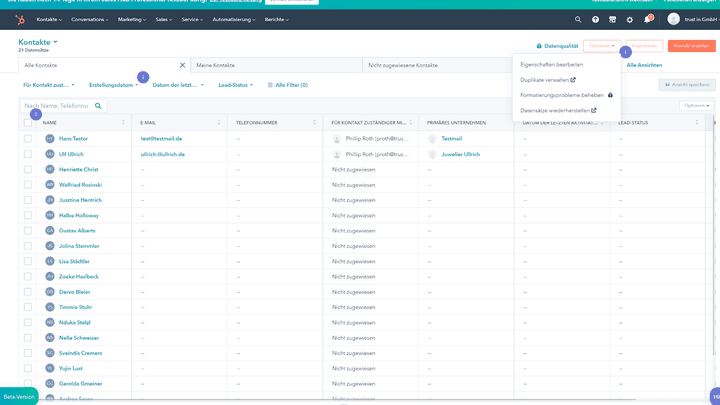Click the filter icon of Alle Filter

click(x=270, y=85)
